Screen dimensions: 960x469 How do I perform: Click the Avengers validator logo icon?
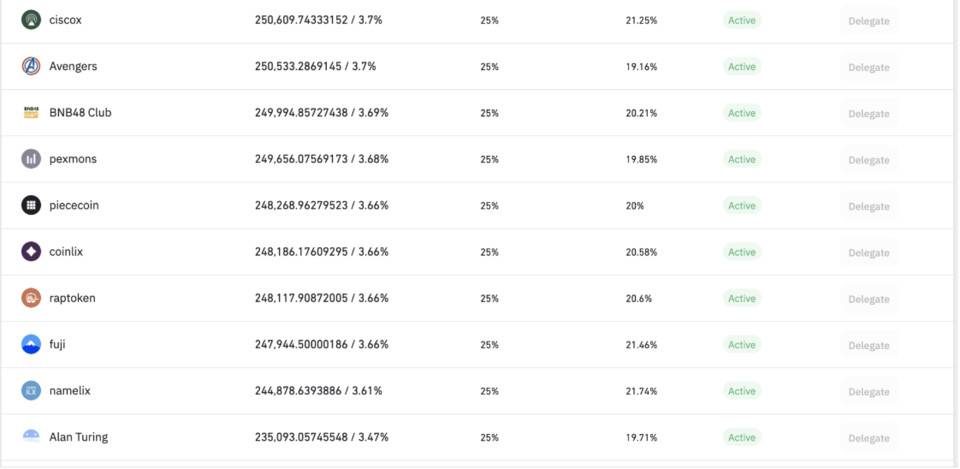[31, 66]
